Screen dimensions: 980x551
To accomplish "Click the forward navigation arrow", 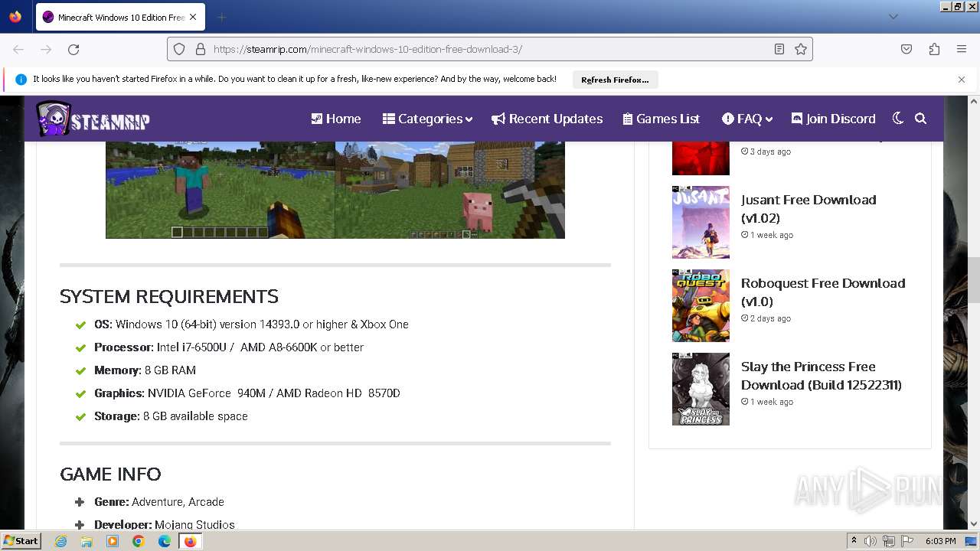I will pyautogui.click(x=46, y=49).
